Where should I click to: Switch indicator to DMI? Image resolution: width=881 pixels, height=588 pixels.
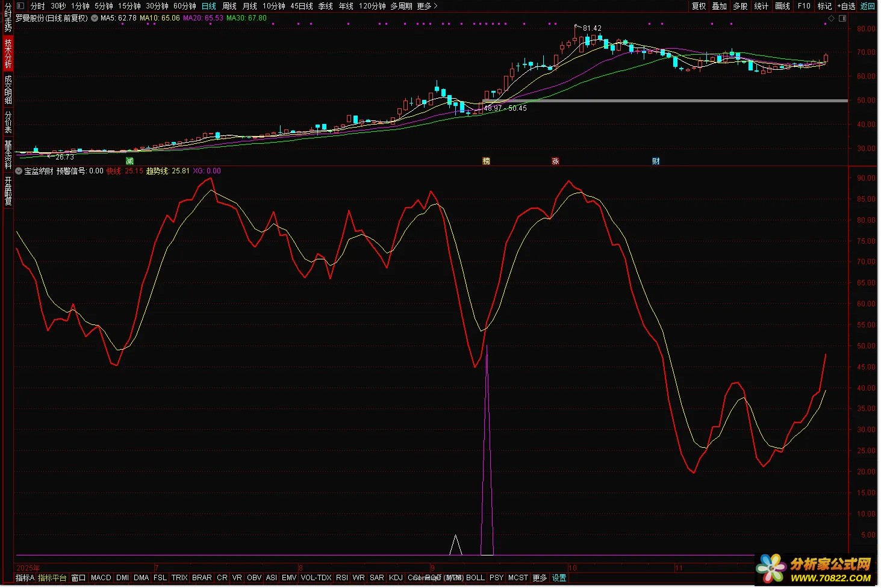[122, 578]
